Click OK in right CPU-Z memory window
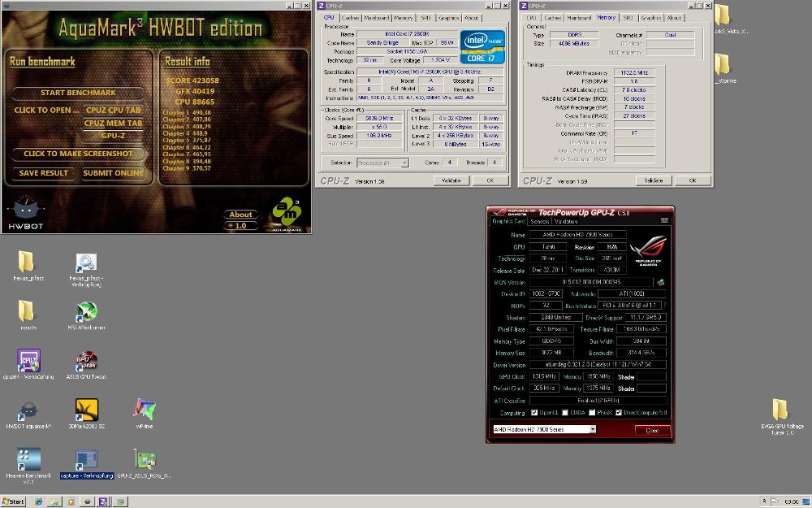This screenshot has width=812, height=508. point(693,180)
